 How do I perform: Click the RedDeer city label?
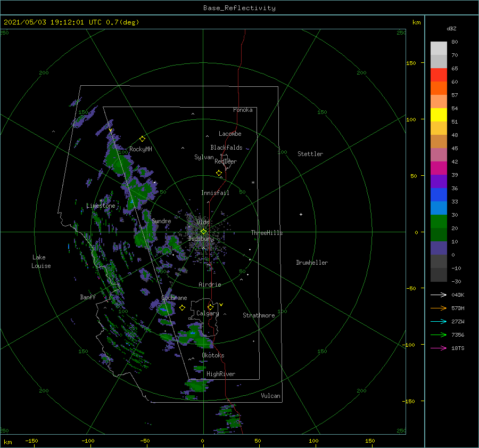226,161
